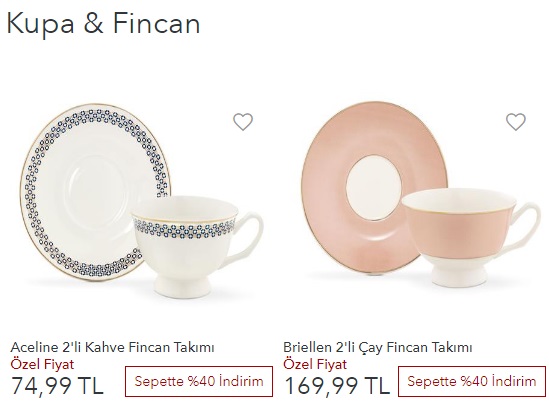Open Aceline 2'li Kahve Fincan Takımı title
The image size is (549, 411).
click(112, 347)
